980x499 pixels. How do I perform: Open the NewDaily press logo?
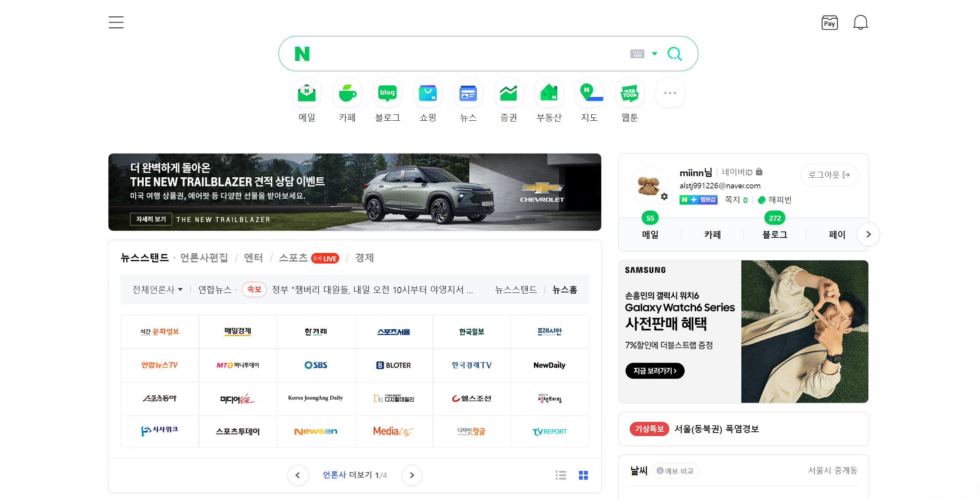point(549,365)
